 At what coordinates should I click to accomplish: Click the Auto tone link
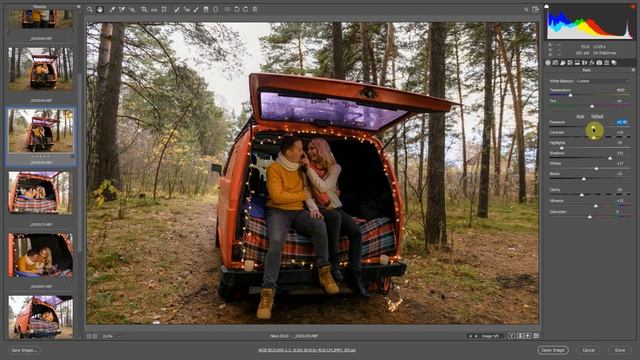point(580,116)
